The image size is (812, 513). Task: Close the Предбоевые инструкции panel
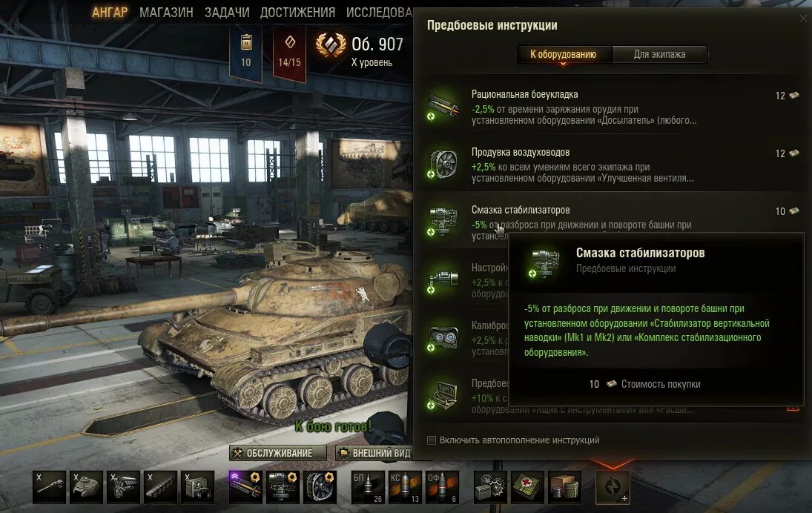click(x=803, y=18)
